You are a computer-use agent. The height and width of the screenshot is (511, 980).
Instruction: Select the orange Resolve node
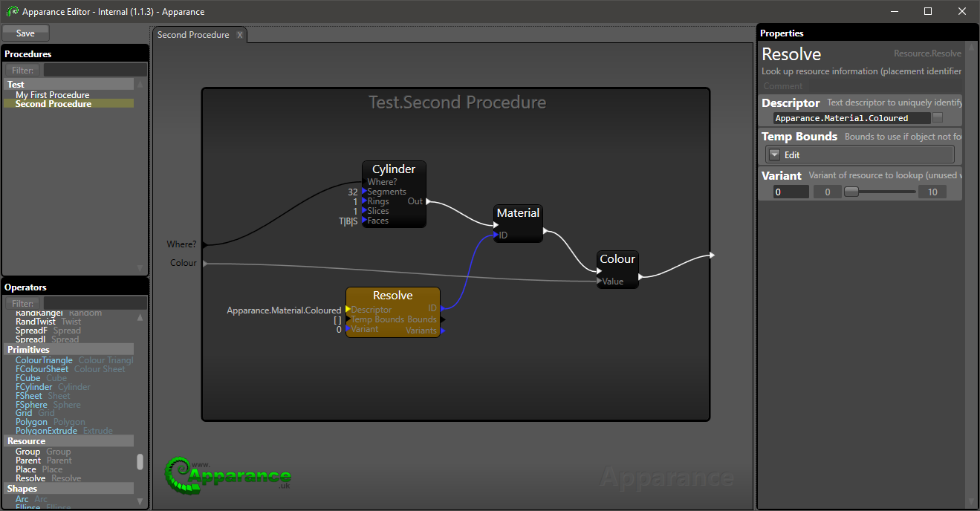click(x=392, y=296)
